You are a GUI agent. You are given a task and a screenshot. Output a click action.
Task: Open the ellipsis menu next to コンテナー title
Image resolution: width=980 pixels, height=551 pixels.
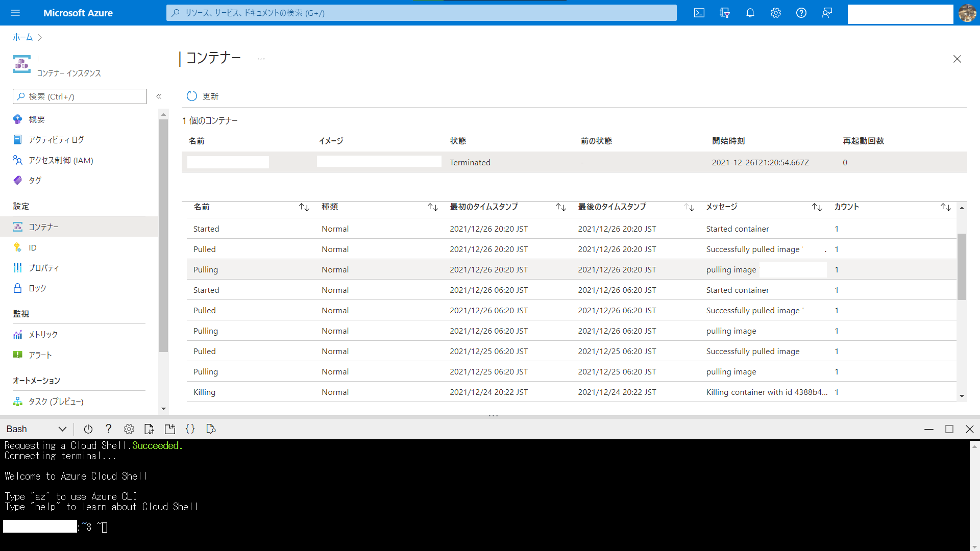click(261, 59)
